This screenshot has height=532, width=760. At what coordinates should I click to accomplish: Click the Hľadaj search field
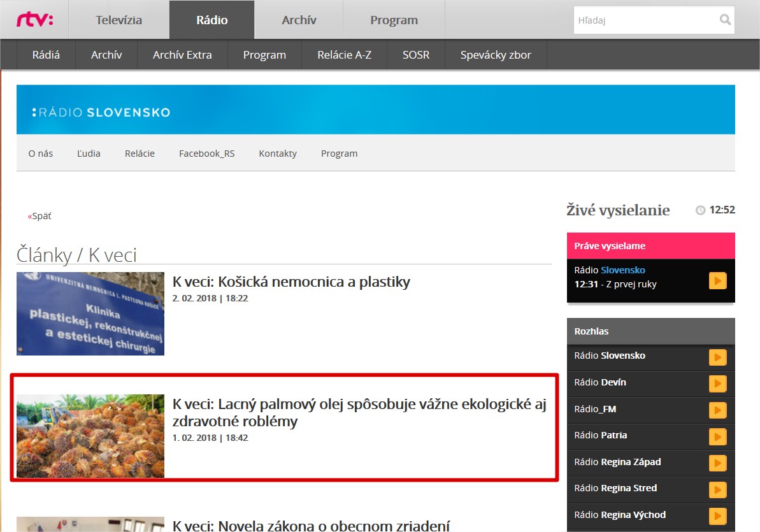pos(654,20)
